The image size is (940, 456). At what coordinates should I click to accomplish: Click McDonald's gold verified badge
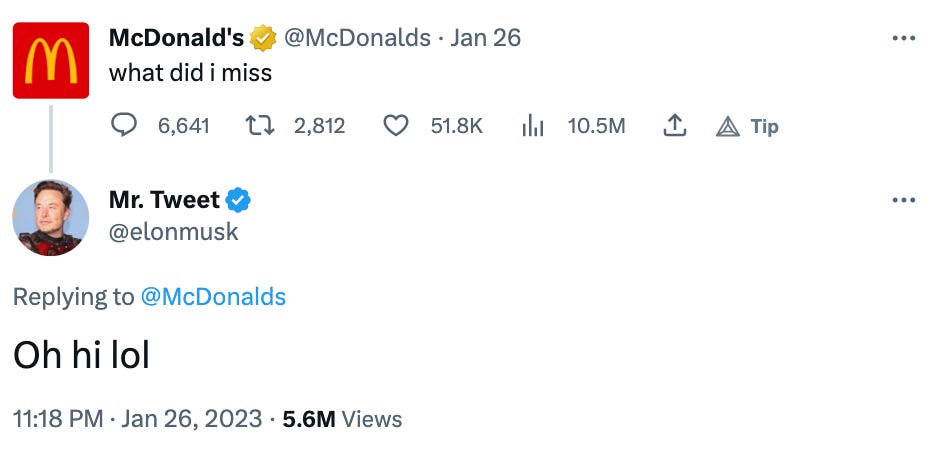tap(263, 38)
